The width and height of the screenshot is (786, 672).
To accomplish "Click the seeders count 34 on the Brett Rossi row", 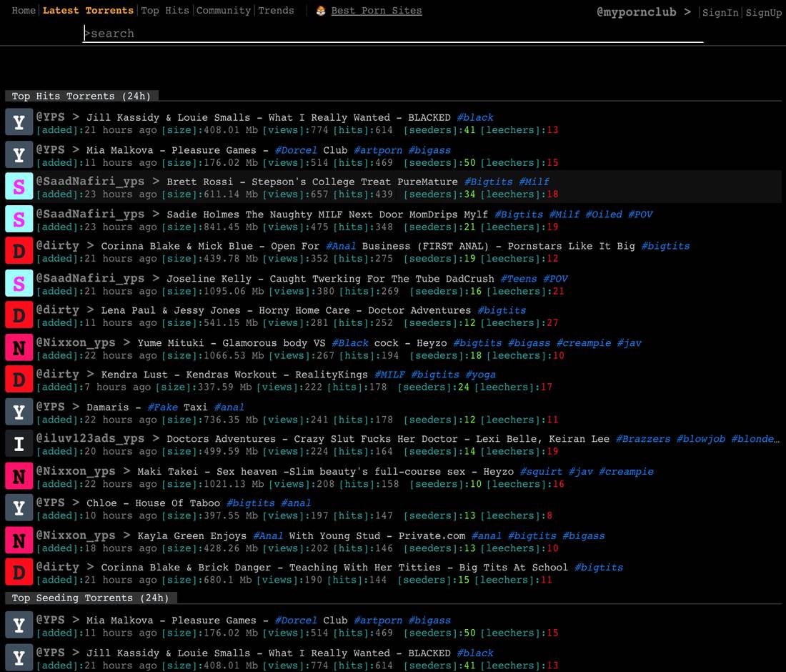I will [x=469, y=194].
